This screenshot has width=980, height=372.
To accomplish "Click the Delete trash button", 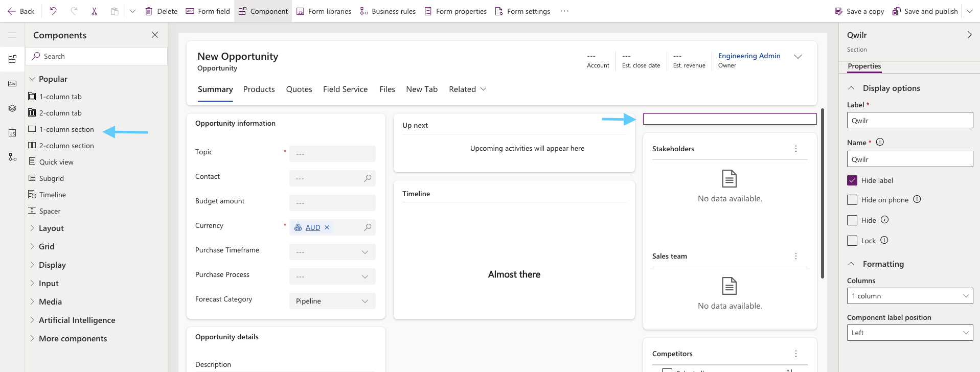I will click(161, 11).
